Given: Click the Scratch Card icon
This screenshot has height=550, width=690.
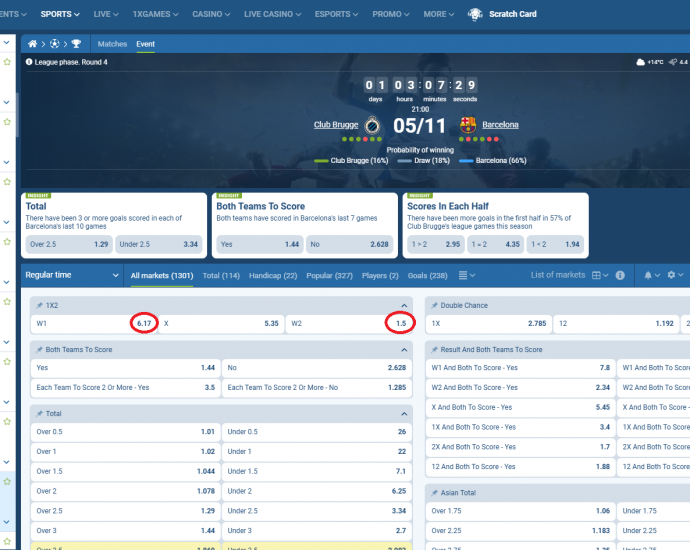Looking at the screenshot, I should (x=475, y=14).
